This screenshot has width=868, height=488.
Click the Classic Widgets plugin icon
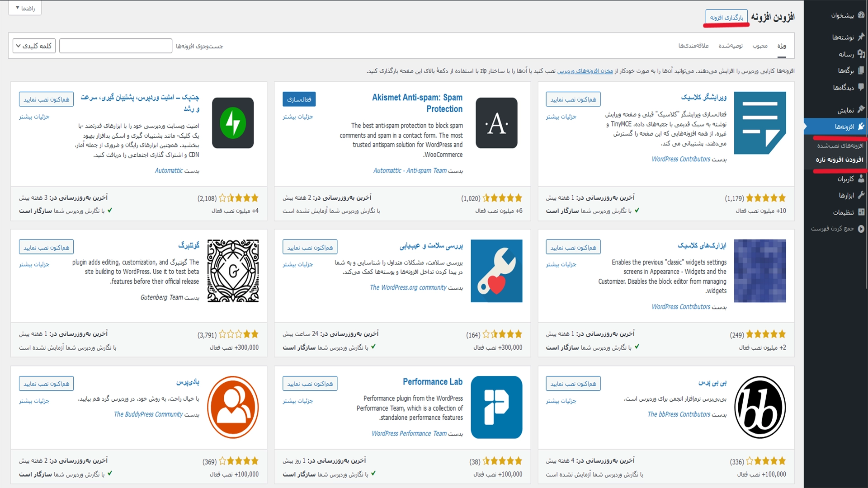pos(760,271)
